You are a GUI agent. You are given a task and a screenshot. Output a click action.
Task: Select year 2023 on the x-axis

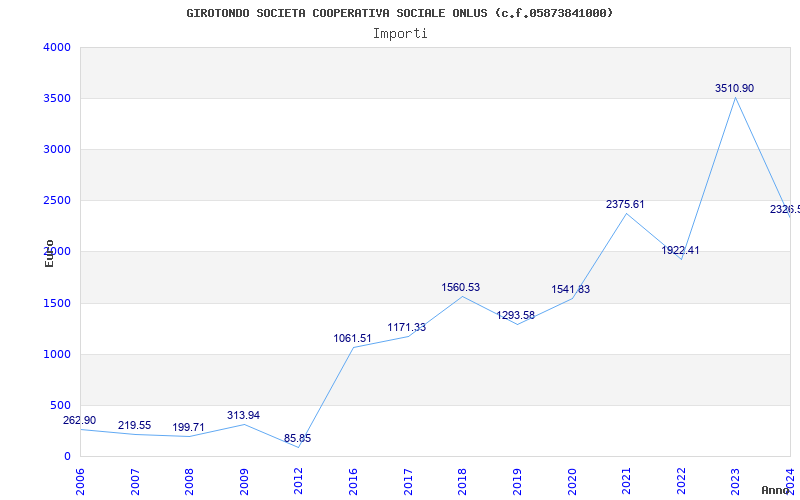point(736,481)
